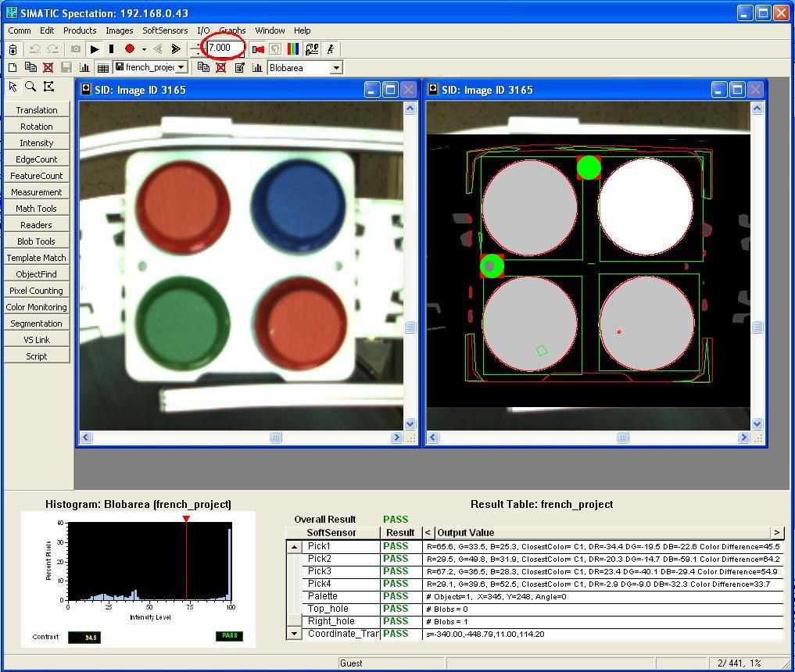
Task: Click the spinner arrows beside the 7.000 field
Action: tap(197, 49)
